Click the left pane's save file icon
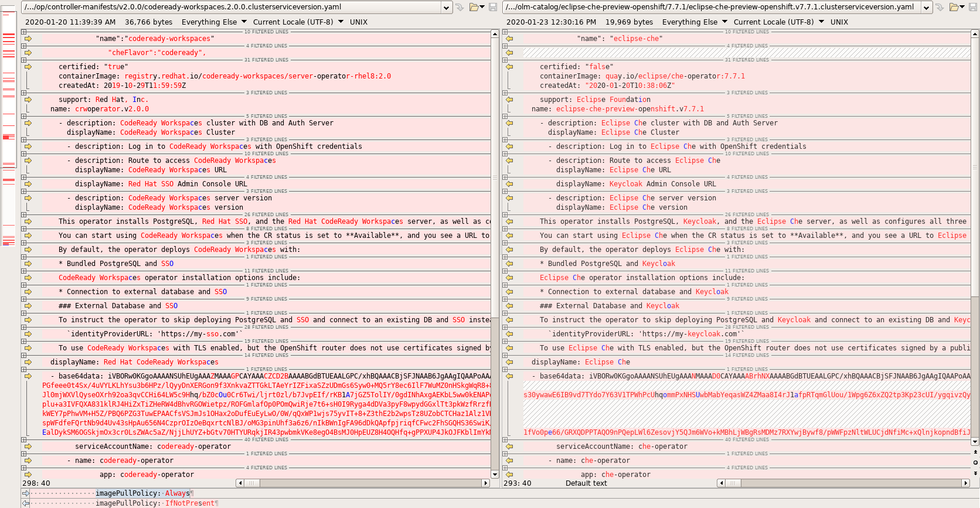Image resolution: width=980 pixels, height=508 pixels. coord(493,7)
